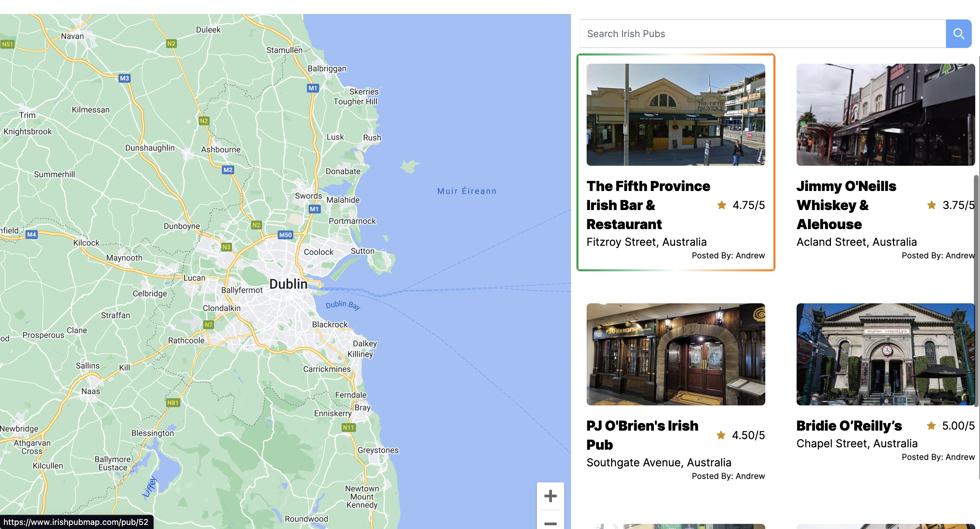
Task: Click the M50 motorway shield on map
Action: coord(285,235)
